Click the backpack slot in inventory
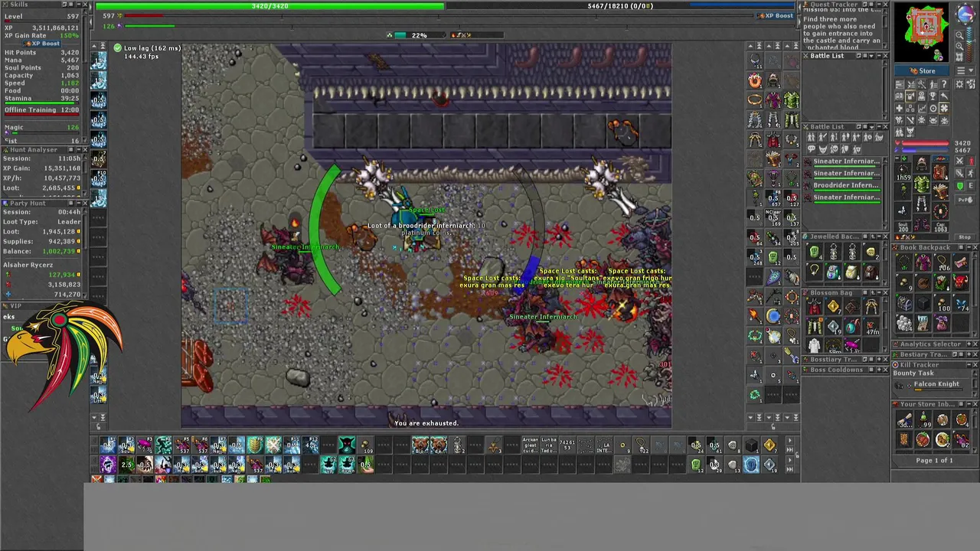The height and width of the screenshot is (551, 980). click(939, 172)
